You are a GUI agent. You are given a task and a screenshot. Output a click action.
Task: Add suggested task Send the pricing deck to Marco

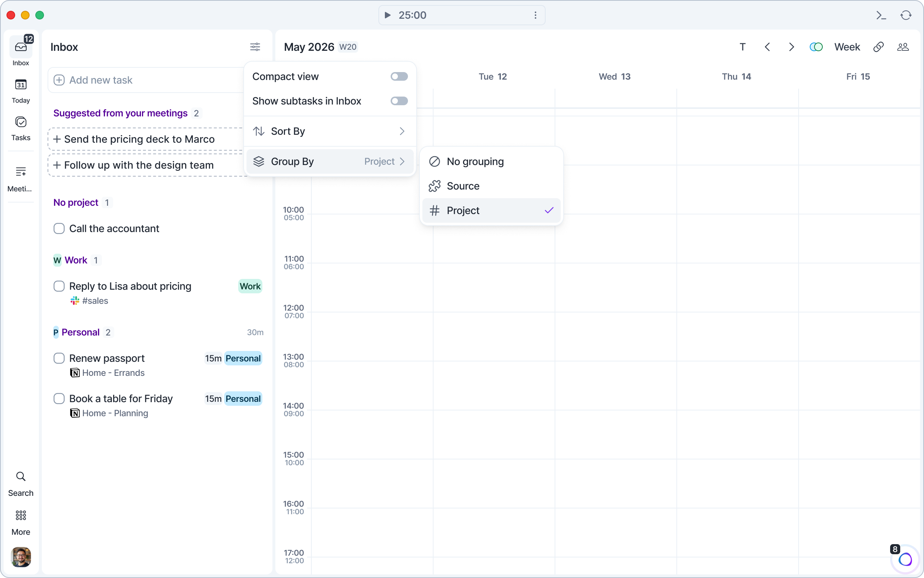[146, 139]
